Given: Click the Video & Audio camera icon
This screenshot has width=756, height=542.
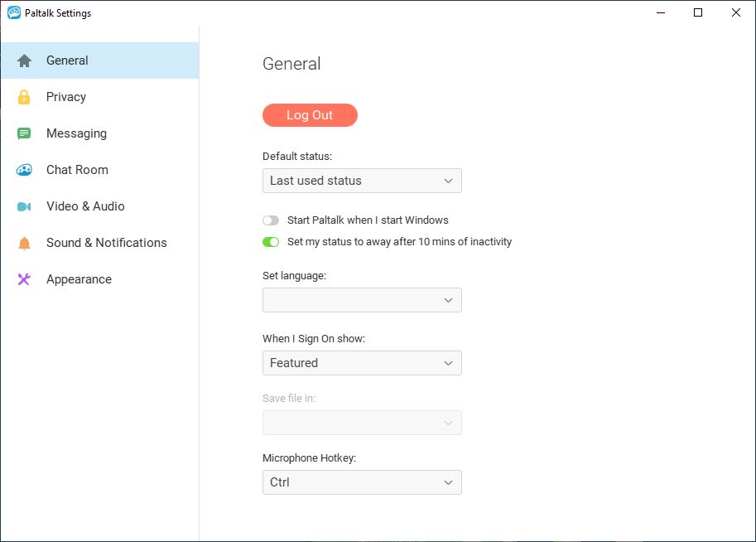Looking at the screenshot, I should tap(24, 206).
